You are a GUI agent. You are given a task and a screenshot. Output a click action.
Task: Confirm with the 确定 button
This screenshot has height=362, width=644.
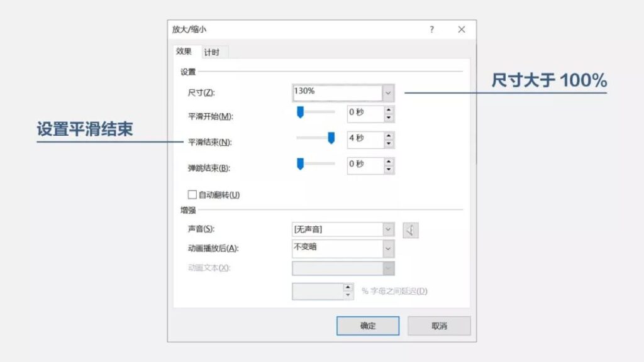point(367,326)
